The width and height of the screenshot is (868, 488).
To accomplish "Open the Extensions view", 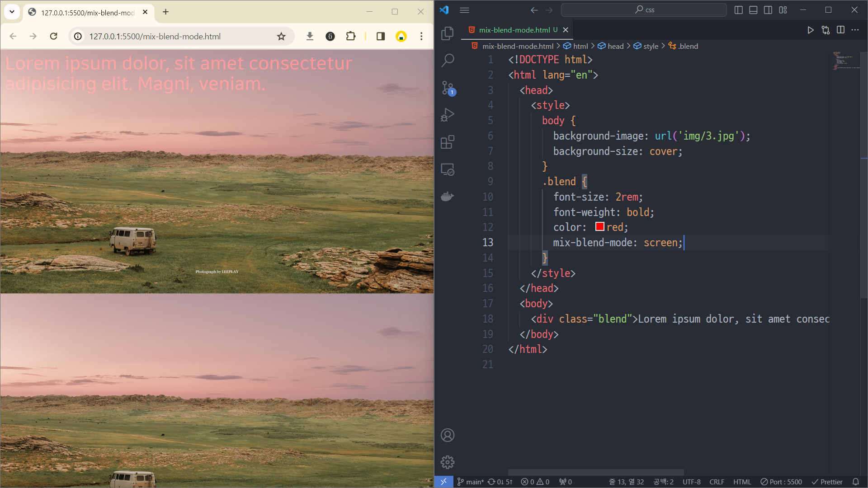I will (x=447, y=142).
